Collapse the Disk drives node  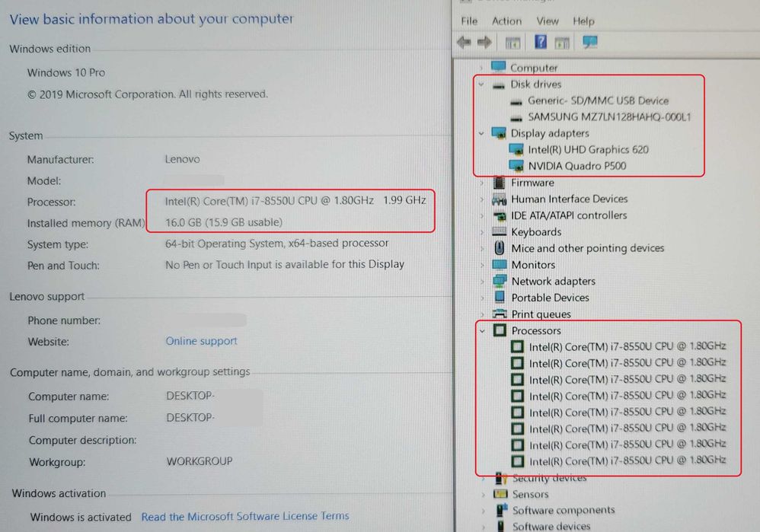coord(481,84)
